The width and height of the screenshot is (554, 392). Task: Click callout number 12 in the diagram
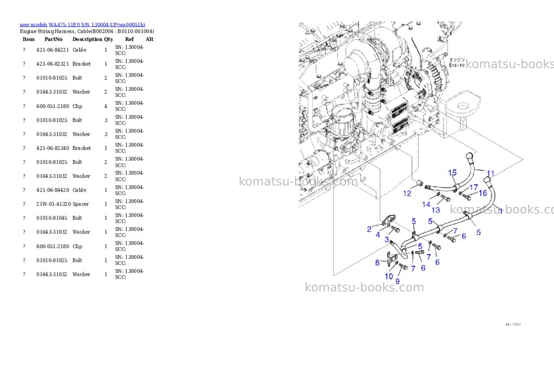tap(407, 193)
